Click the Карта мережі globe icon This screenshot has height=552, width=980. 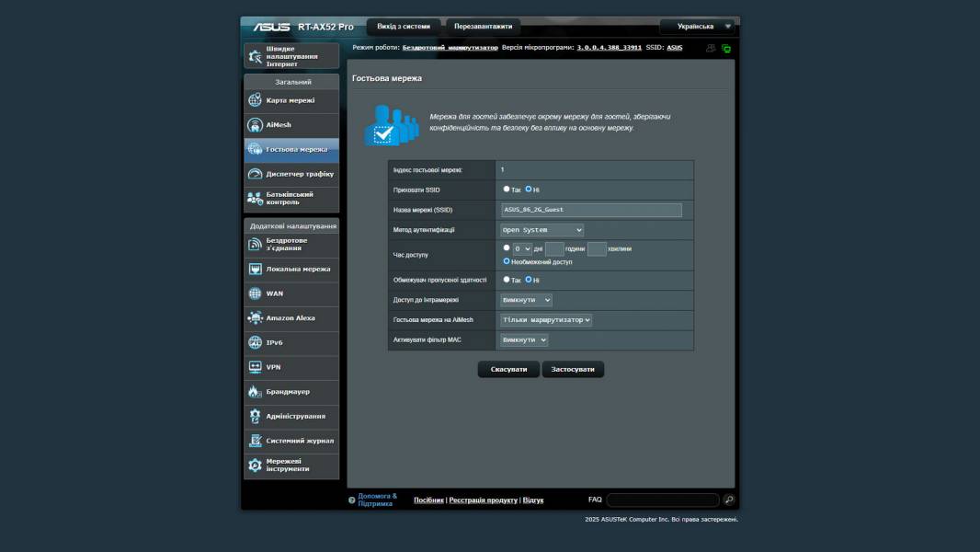click(255, 100)
